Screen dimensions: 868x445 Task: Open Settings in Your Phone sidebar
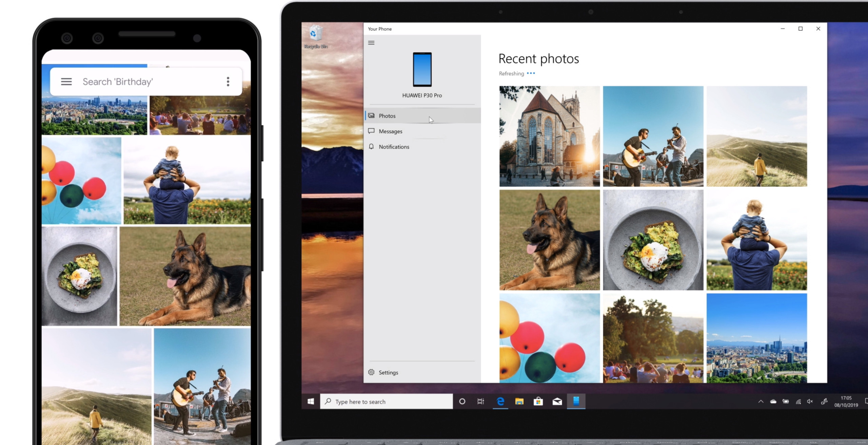422,372
